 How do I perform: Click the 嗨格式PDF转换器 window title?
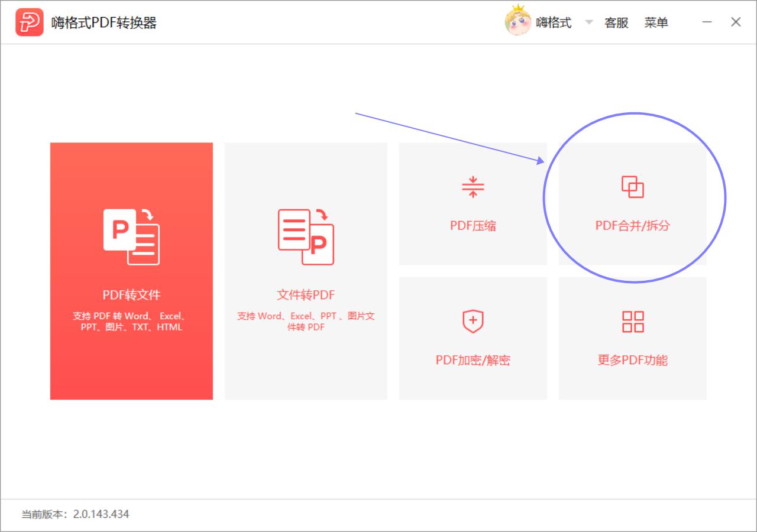click(x=104, y=22)
